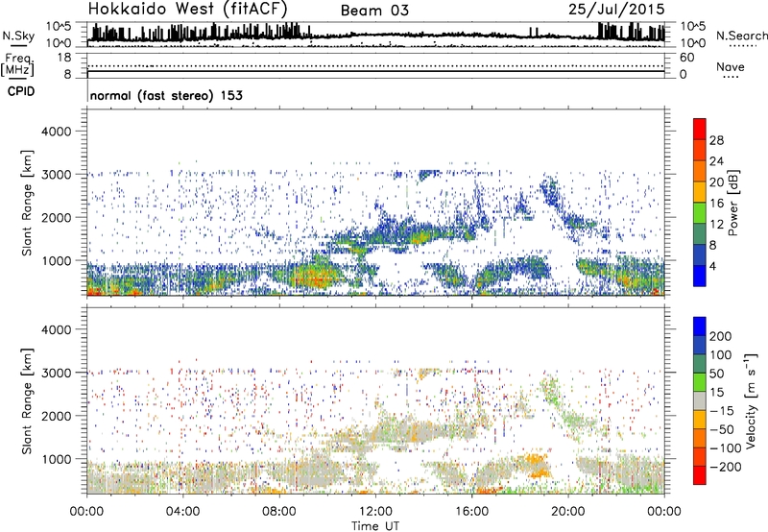Select the '-100' Velocity colorbar tick label
The width and height of the screenshot is (768, 532).
point(726,448)
